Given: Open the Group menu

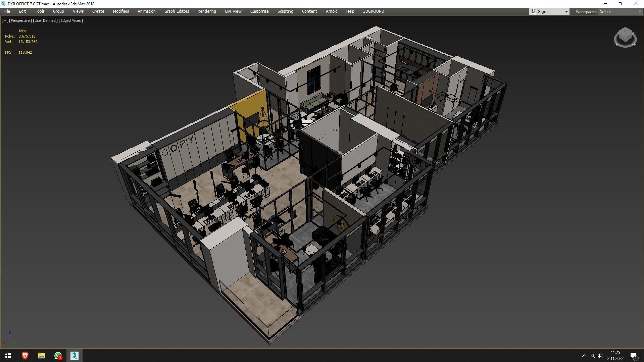Looking at the screenshot, I should [x=58, y=11].
